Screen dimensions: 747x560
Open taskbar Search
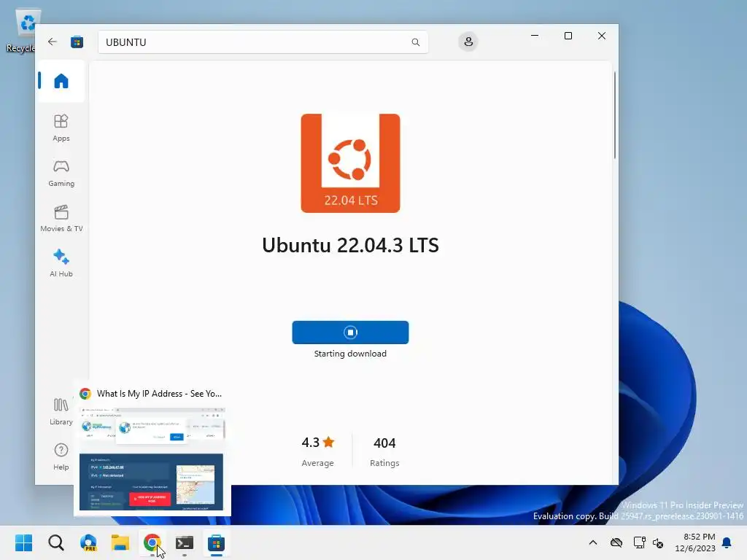pyautogui.click(x=56, y=542)
